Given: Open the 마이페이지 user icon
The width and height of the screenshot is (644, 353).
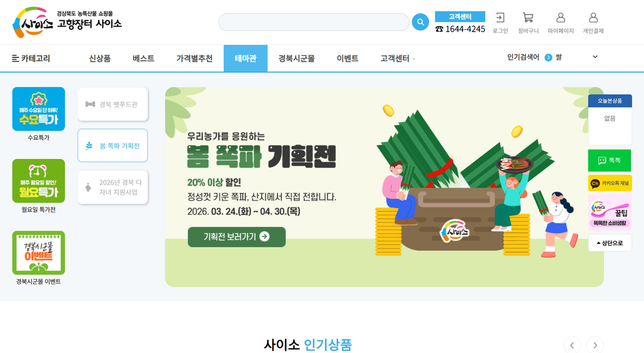Looking at the screenshot, I should tap(561, 18).
